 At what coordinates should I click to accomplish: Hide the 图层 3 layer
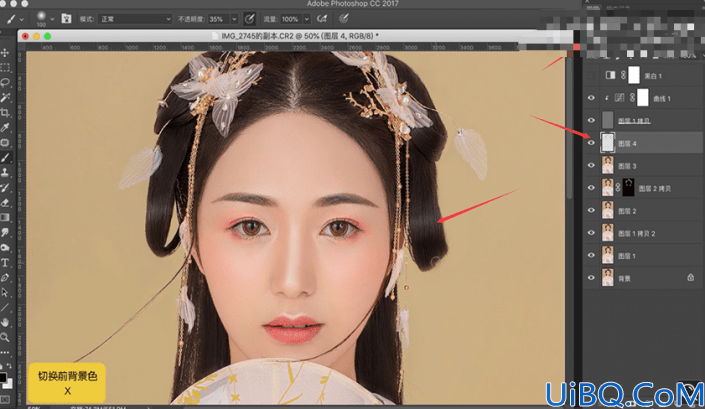click(591, 165)
